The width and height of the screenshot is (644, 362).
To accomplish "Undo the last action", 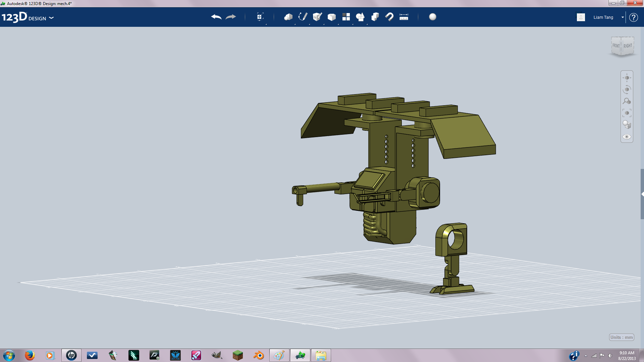I will (x=216, y=17).
